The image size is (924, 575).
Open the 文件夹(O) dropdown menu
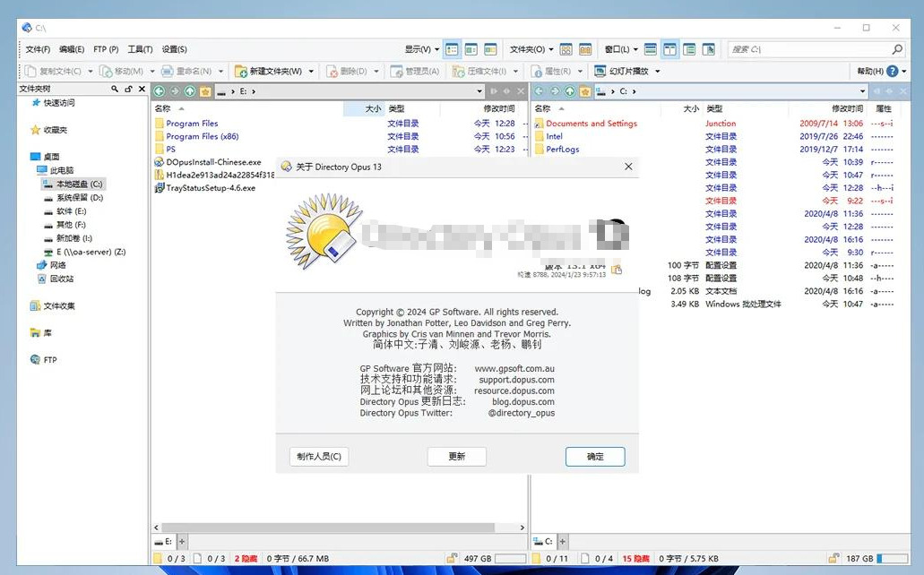pyautogui.click(x=531, y=49)
